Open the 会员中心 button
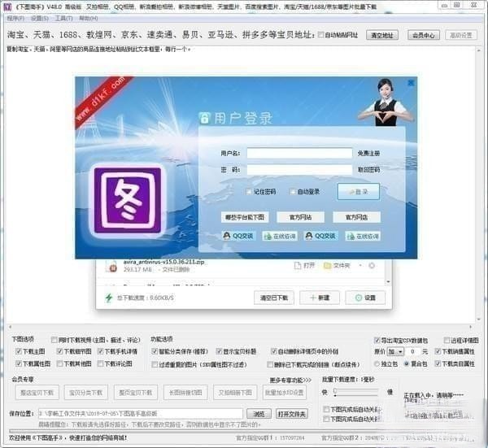Screen dimensions: 488x448 pos(424,35)
